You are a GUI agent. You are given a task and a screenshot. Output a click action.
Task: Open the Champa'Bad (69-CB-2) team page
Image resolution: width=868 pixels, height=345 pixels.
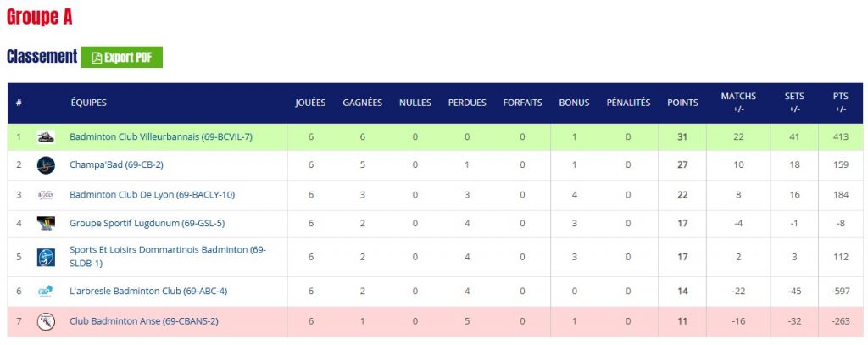[116, 165]
